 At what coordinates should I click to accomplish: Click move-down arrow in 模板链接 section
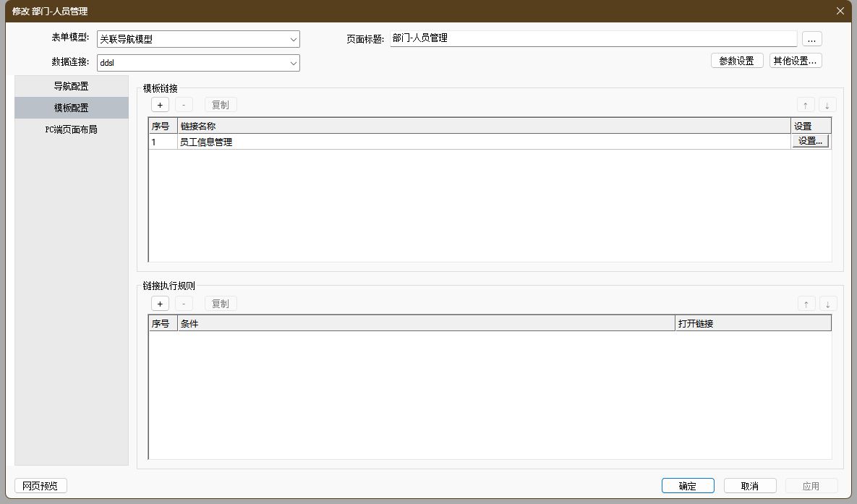pos(827,105)
